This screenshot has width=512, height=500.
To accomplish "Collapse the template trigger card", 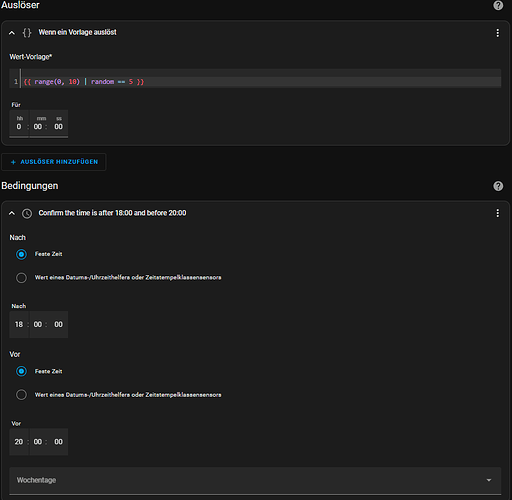I will click(12, 33).
